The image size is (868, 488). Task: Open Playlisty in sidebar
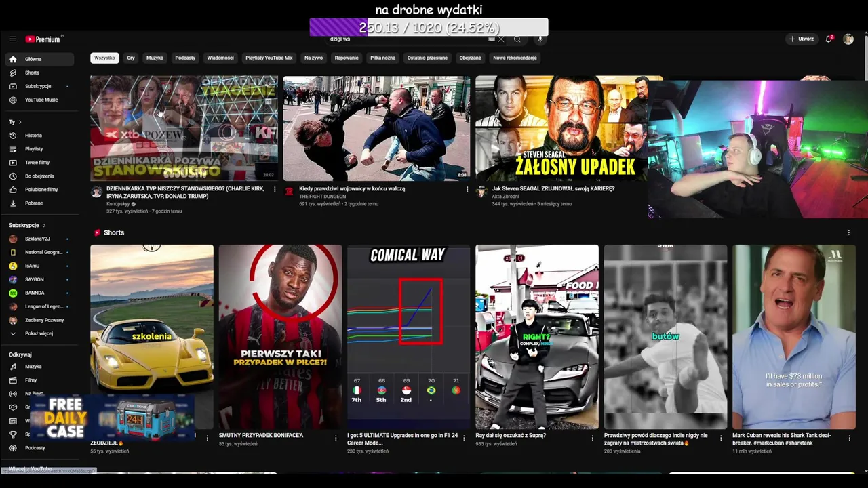(x=39, y=149)
